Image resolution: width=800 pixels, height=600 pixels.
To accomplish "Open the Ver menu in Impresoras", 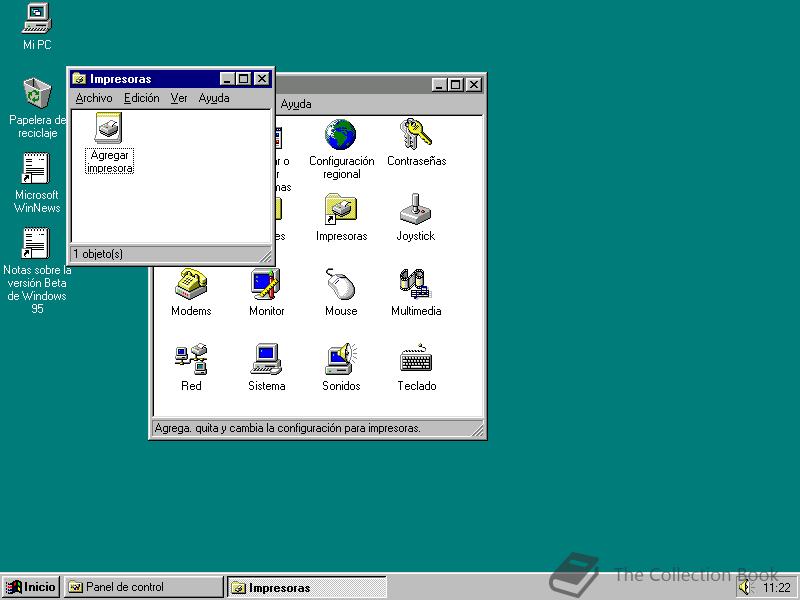I will tap(179, 98).
